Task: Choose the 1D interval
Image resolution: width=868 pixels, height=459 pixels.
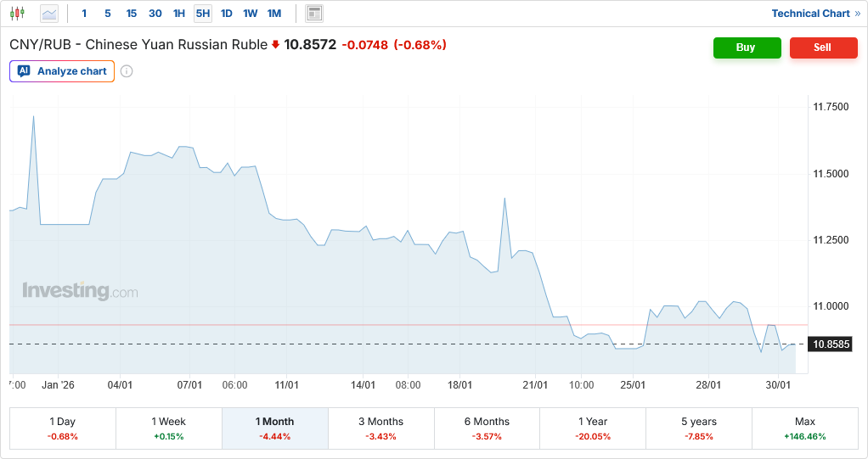Action: (x=227, y=14)
